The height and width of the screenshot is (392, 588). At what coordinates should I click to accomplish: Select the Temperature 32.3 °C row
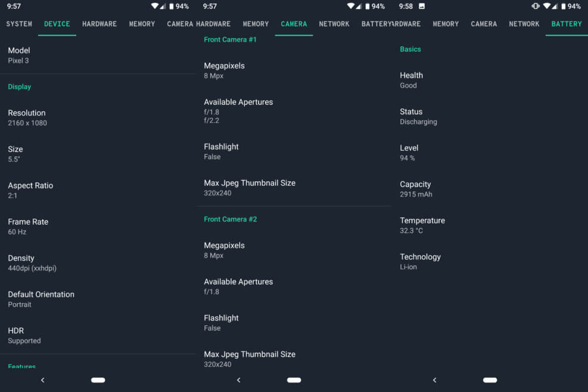coord(422,225)
